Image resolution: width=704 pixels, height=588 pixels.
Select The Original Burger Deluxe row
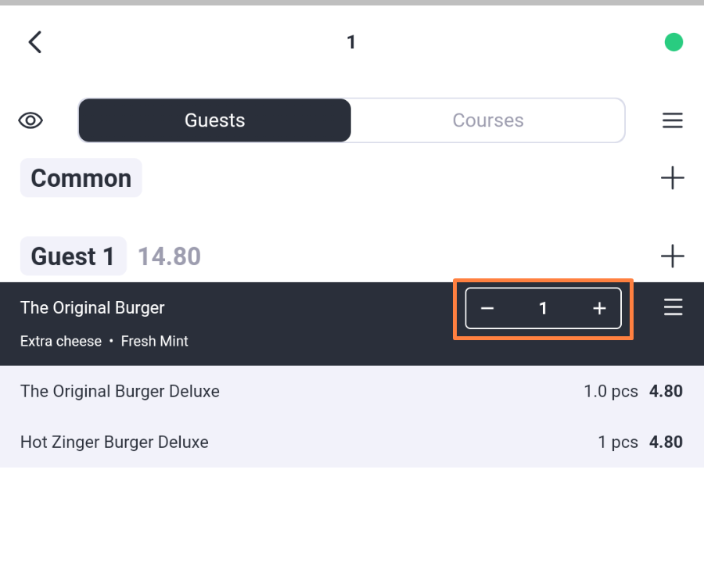352,391
